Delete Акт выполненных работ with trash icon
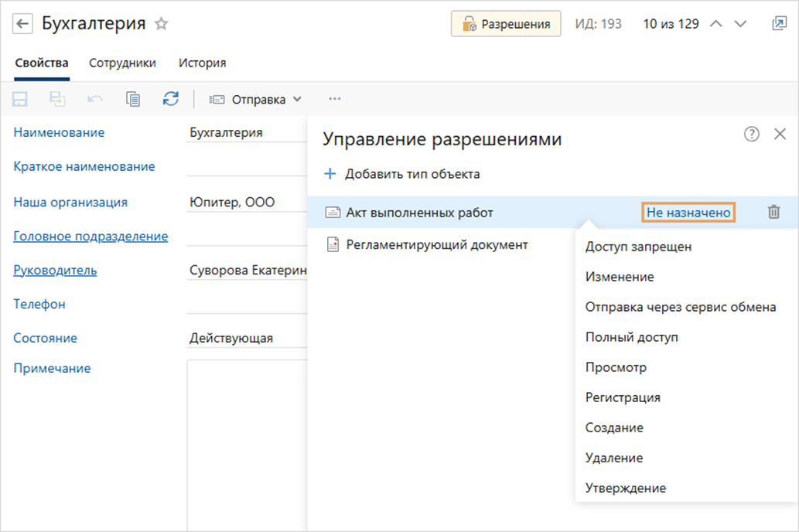Image resolution: width=799 pixels, height=532 pixels. tap(773, 211)
